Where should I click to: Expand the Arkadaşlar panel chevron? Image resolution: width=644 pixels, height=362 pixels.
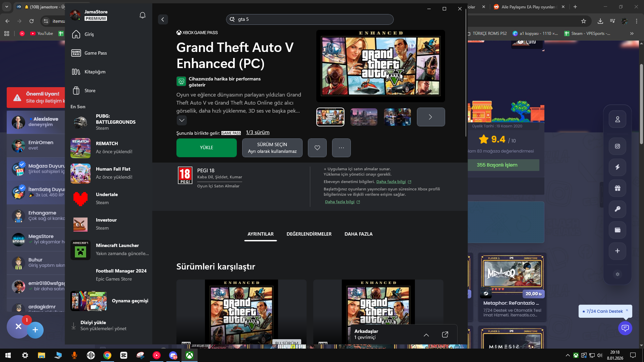[426, 335]
